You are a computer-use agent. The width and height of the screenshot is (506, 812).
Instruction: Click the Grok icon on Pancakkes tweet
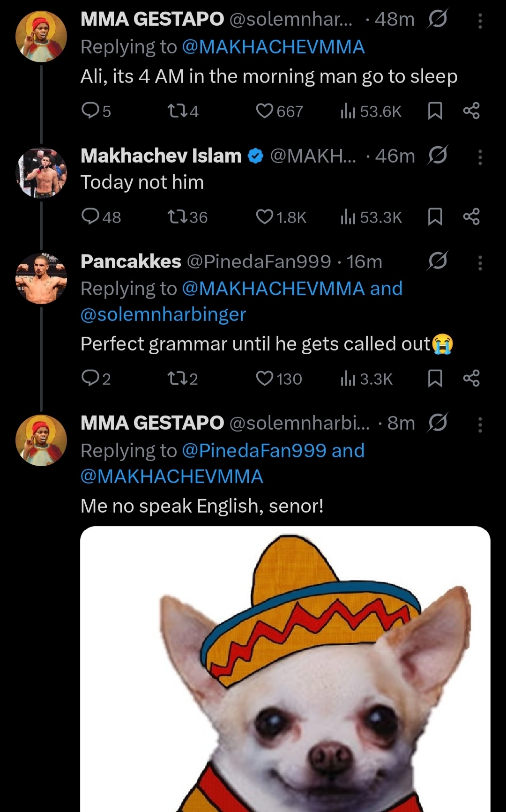438,261
